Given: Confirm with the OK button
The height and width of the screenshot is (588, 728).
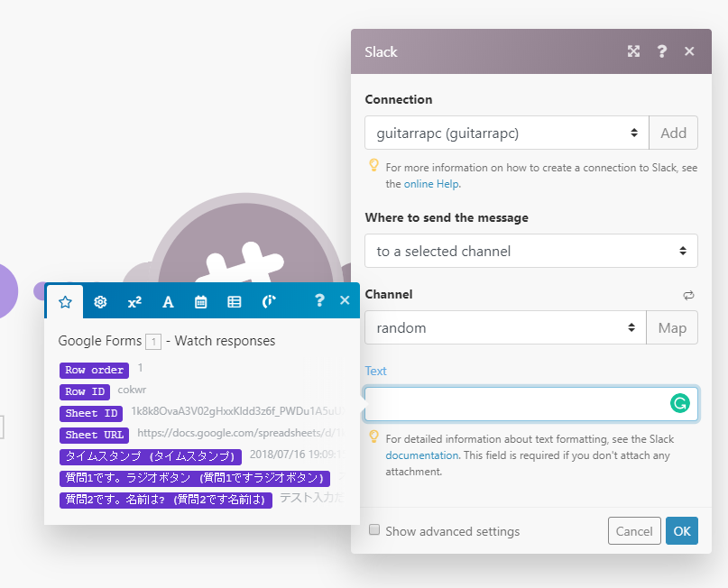Looking at the screenshot, I should pos(682,531).
